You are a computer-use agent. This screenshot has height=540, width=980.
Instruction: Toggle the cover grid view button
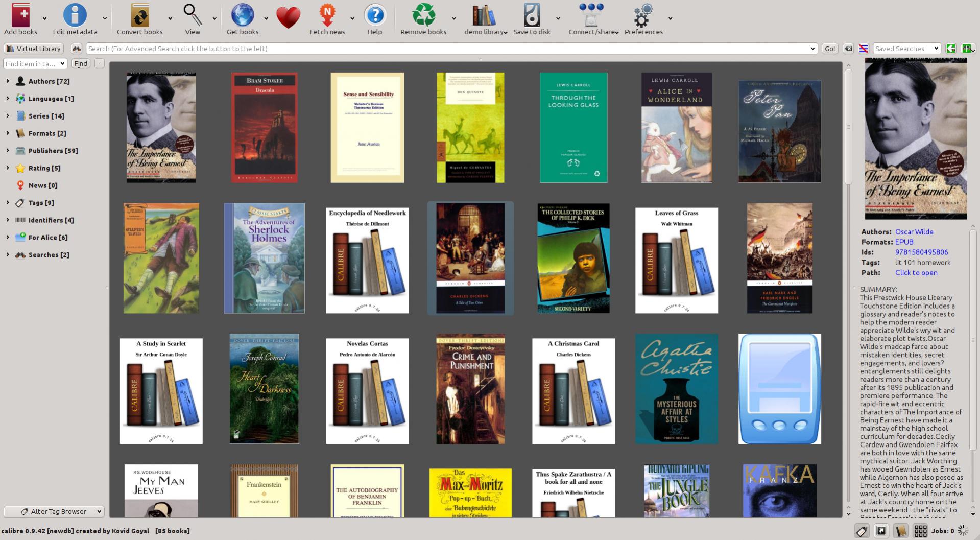[920, 531]
